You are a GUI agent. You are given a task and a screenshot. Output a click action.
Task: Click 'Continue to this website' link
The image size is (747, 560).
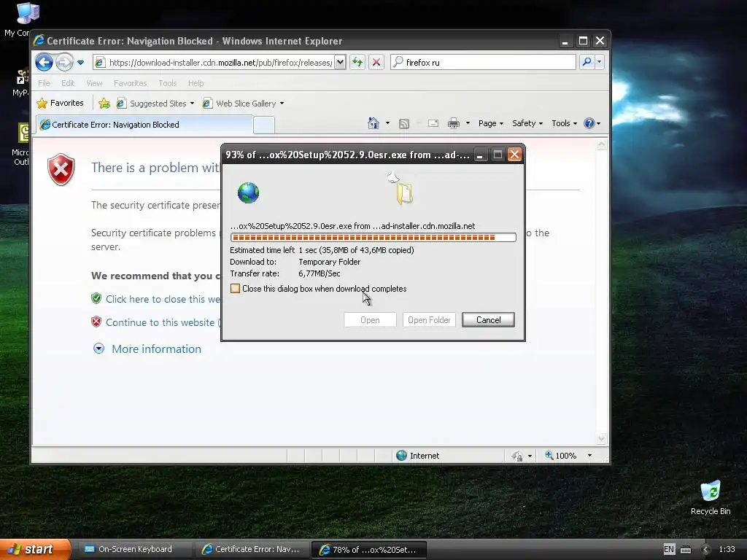pos(161,322)
